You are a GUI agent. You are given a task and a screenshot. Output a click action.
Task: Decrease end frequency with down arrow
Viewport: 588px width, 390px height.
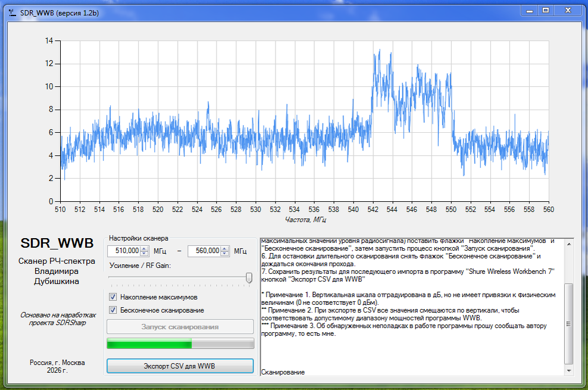224,254
